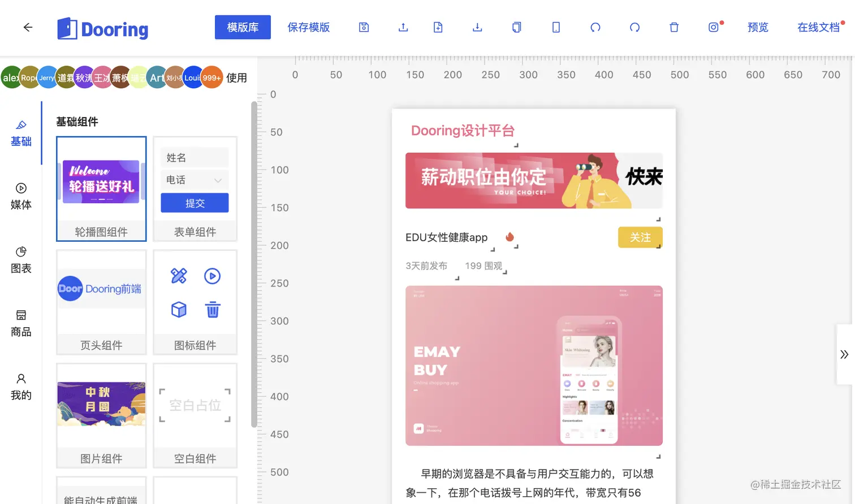Select the Dooring设计平台 title on canvas
Screen dimensions: 855x504
[463, 131]
